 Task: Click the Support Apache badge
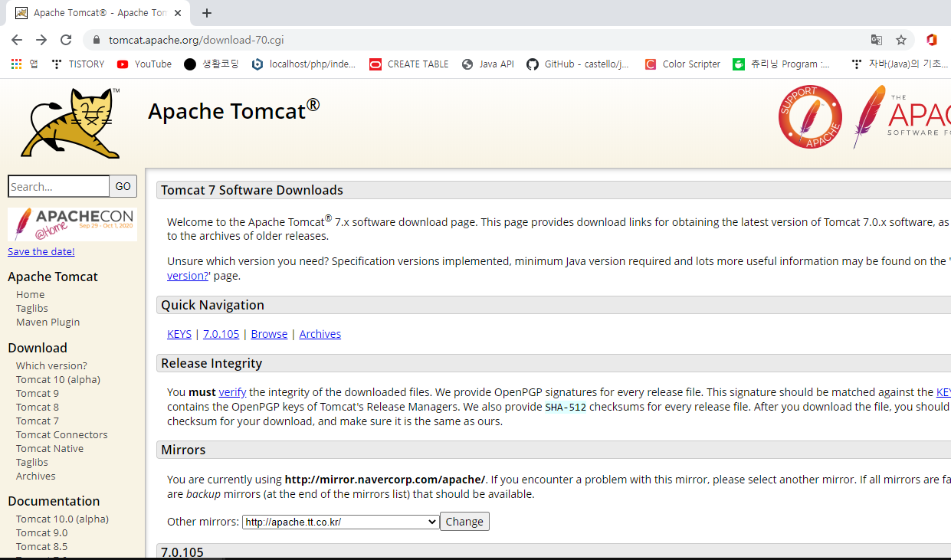click(x=810, y=116)
